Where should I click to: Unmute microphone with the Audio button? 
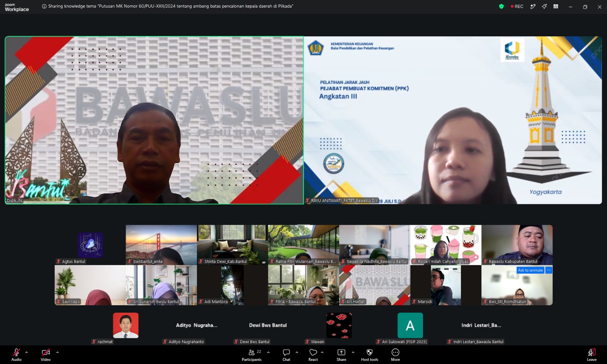(x=16, y=355)
